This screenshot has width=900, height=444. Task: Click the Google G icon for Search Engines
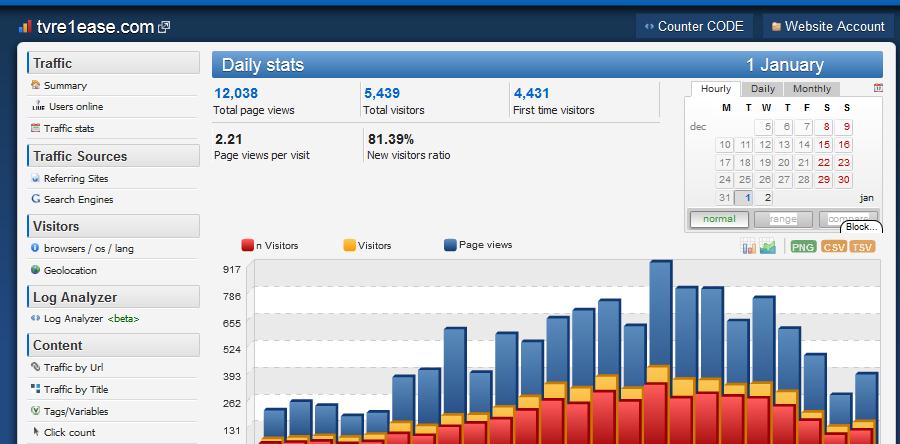coord(36,199)
